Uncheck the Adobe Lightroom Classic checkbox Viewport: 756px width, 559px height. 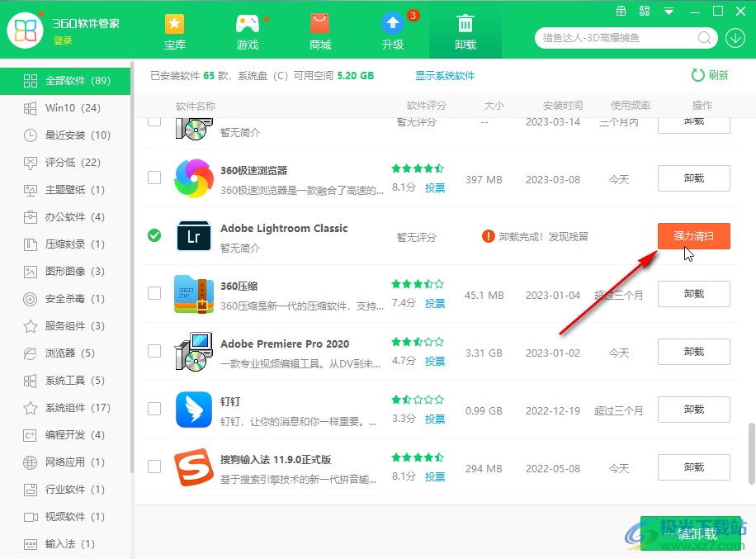coord(154,235)
